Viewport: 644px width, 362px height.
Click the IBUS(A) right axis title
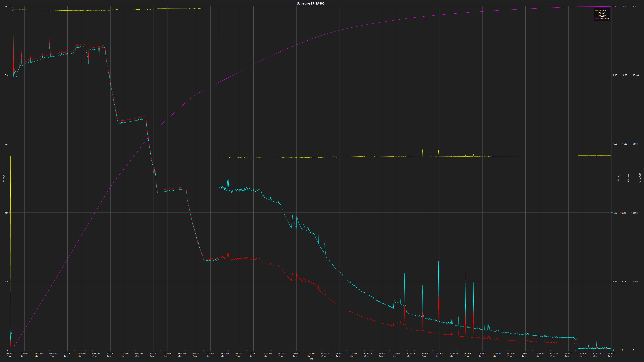(x=619, y=178)
